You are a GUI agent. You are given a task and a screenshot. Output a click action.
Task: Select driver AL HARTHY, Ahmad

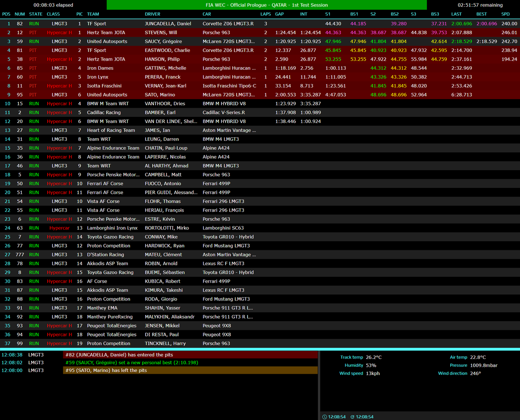[166, 166]
